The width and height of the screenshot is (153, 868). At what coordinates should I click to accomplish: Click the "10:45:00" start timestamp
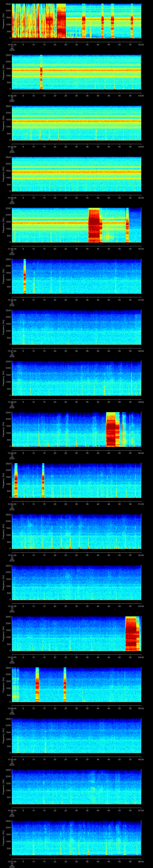point(12,249)
